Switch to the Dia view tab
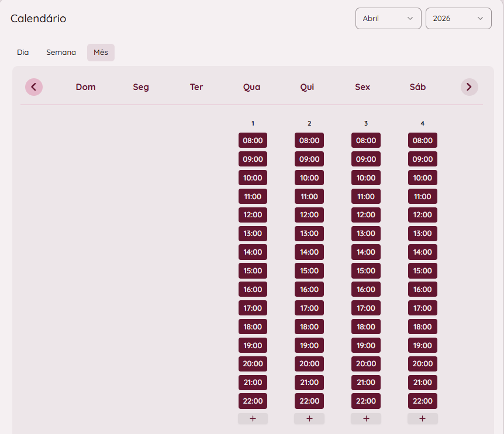This screenshot has height=434, width=504. (x=23, y=53)
